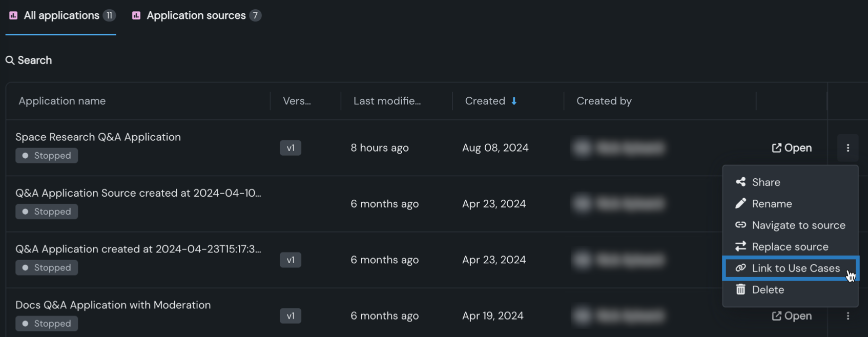Click the Created by column header

[x=604, y=101]
